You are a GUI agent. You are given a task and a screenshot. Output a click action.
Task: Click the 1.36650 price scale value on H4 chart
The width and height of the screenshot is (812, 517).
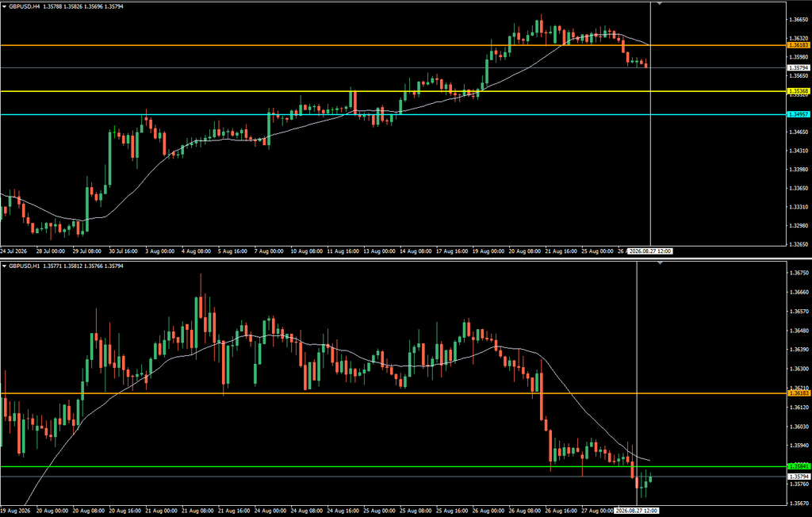tap(798, 20)
